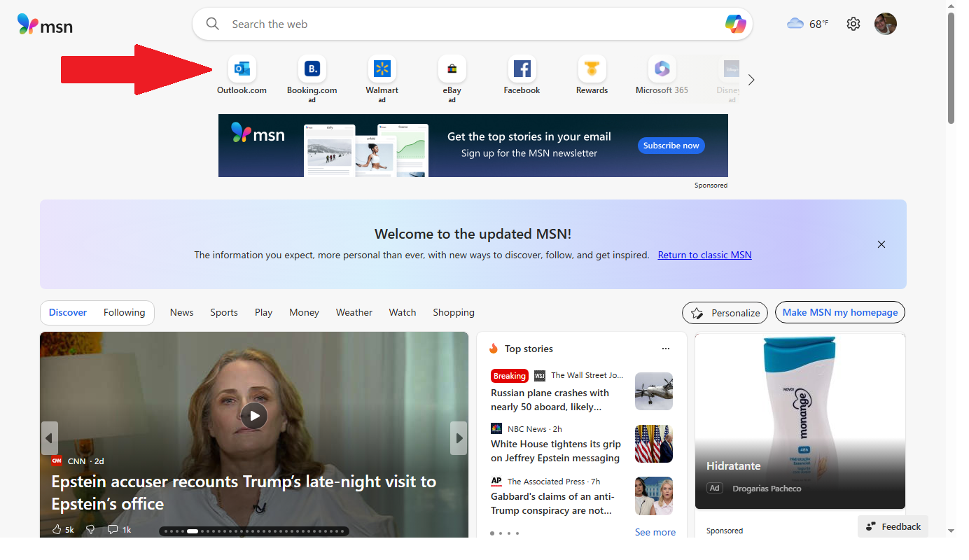This screenshot has width=969, height=560.
Task: Open the Hidratante Drogarias Pacheco ad
Action: 800,421
